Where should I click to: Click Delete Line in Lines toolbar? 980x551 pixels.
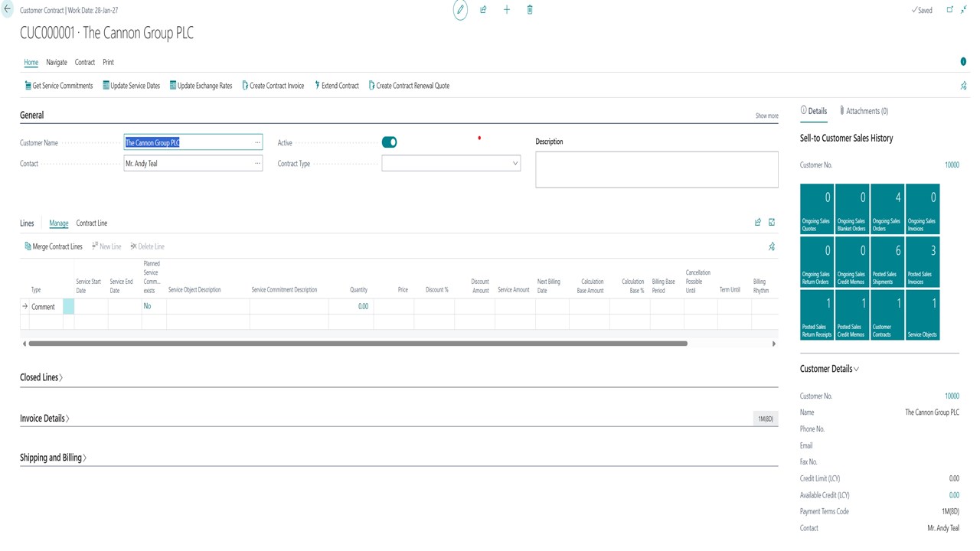point(148,246)
